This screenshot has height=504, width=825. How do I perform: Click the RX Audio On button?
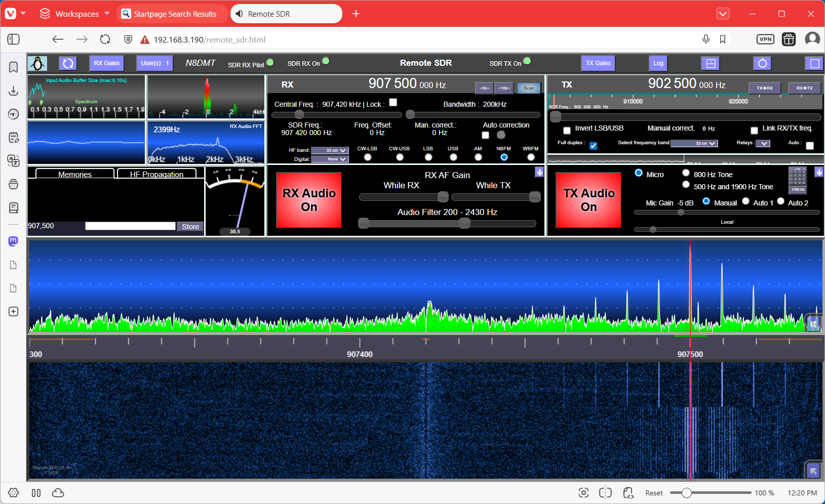click(309, 200)
